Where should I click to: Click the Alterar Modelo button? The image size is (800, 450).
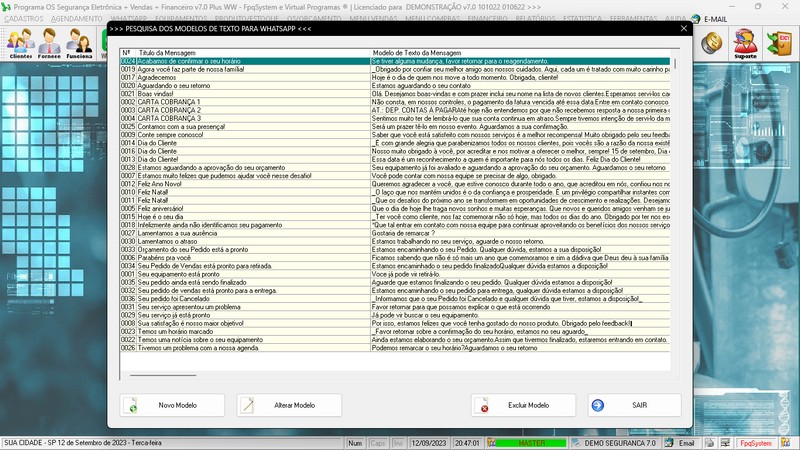289,405
